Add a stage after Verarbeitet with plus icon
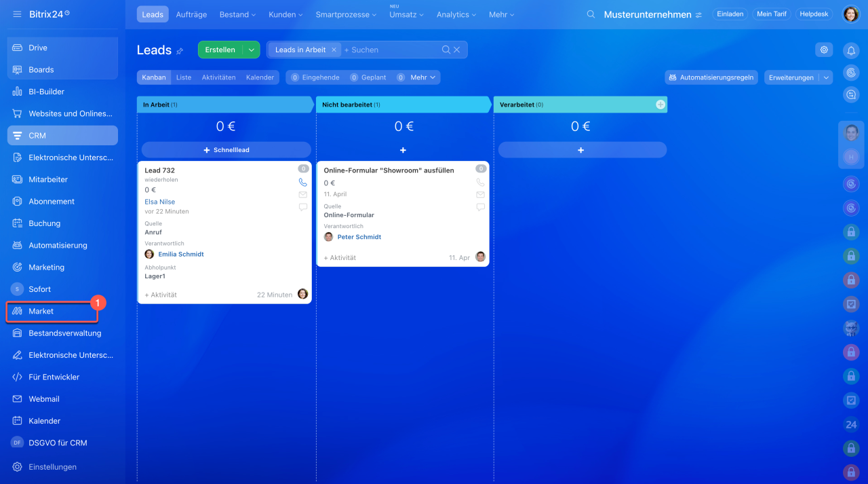The width and height of the screenshot is (868, 484). point(660,105)
